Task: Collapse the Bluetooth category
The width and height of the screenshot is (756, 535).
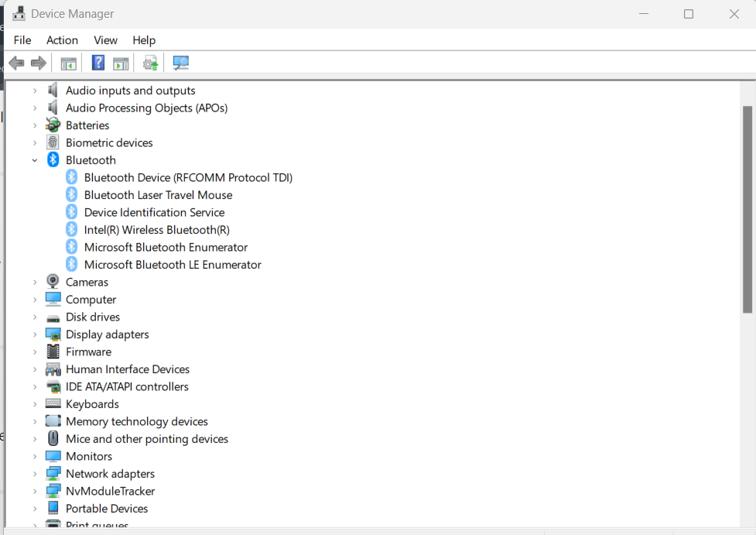Action: [x=35, y=160]
